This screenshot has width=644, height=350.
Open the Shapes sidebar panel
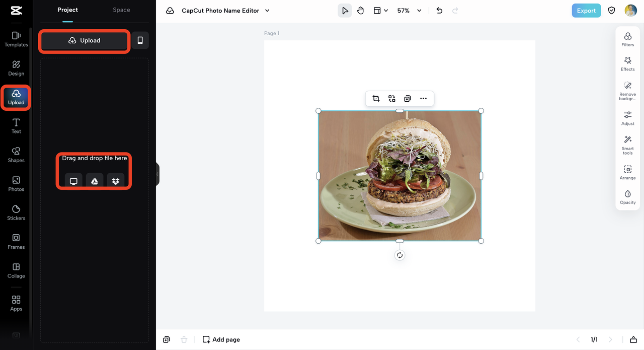pos(16,155)
